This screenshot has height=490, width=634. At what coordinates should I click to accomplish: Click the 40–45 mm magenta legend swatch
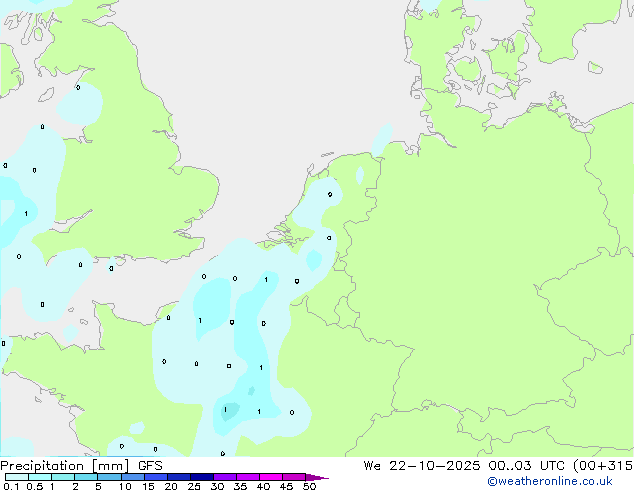click(x=271, y=477)
